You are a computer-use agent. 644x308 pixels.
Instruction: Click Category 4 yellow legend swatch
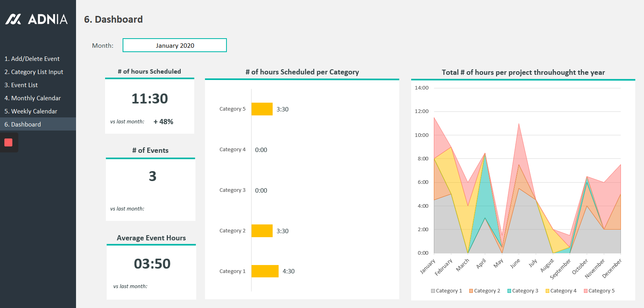(548, 291)
